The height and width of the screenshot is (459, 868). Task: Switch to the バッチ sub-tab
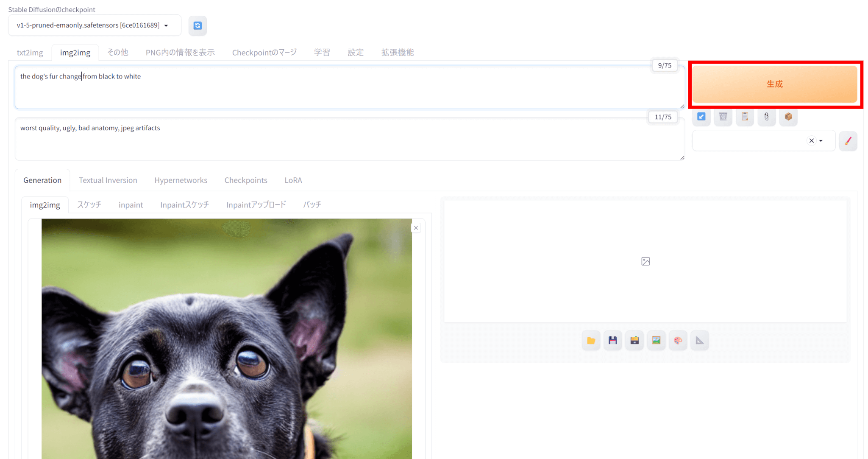(x=312, y=205)
